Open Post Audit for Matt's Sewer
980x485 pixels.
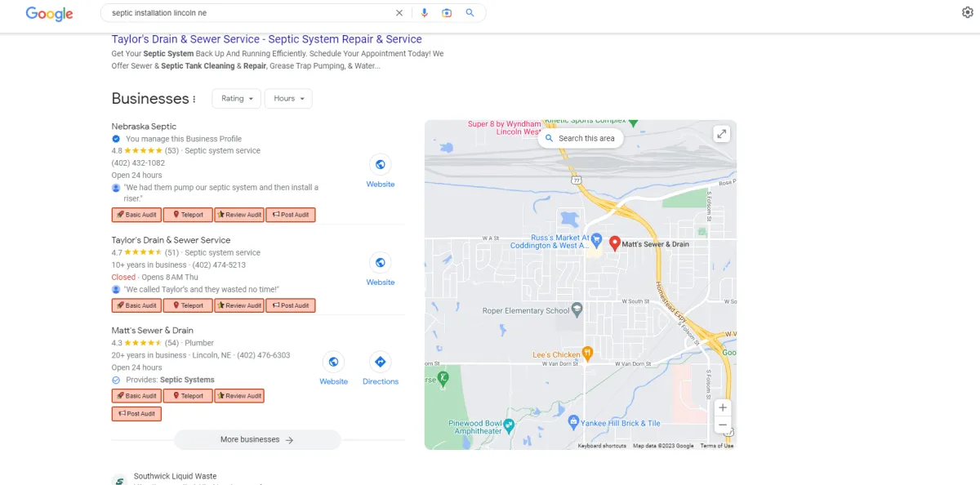point(136,414)
